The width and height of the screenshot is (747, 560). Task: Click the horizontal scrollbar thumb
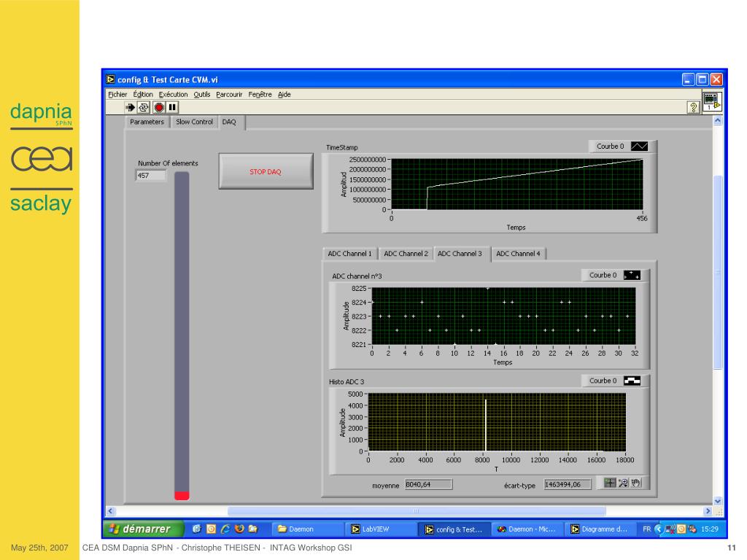coord(417,511)
